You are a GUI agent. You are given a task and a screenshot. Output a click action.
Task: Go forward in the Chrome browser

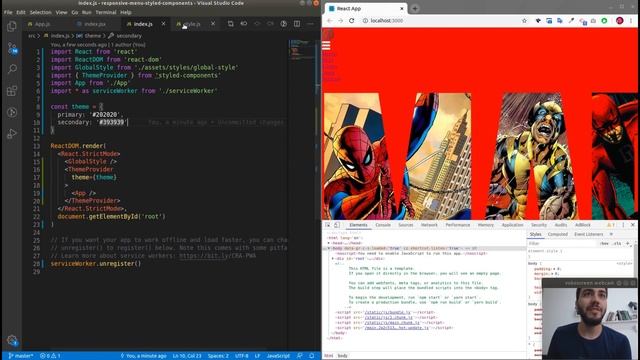pos(340,20)
